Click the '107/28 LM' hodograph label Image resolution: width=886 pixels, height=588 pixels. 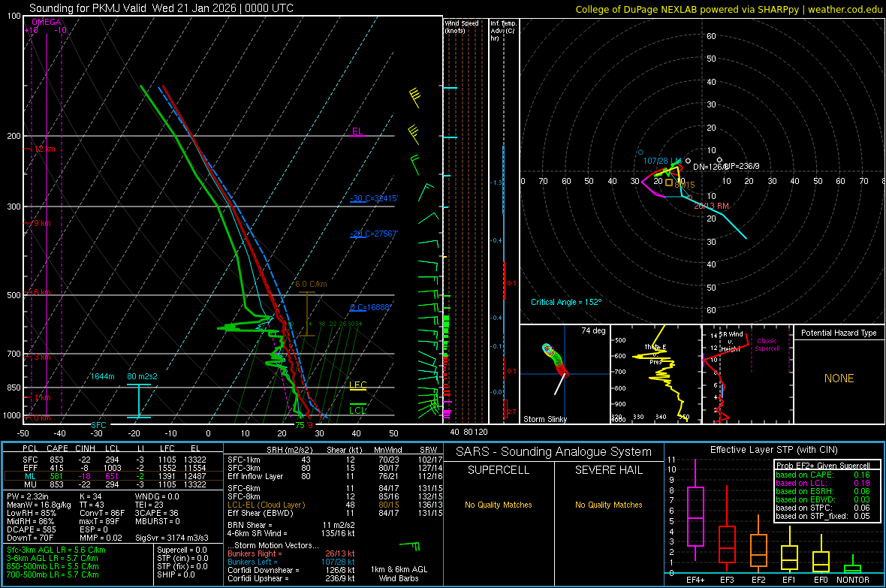[x=662, y=161]
